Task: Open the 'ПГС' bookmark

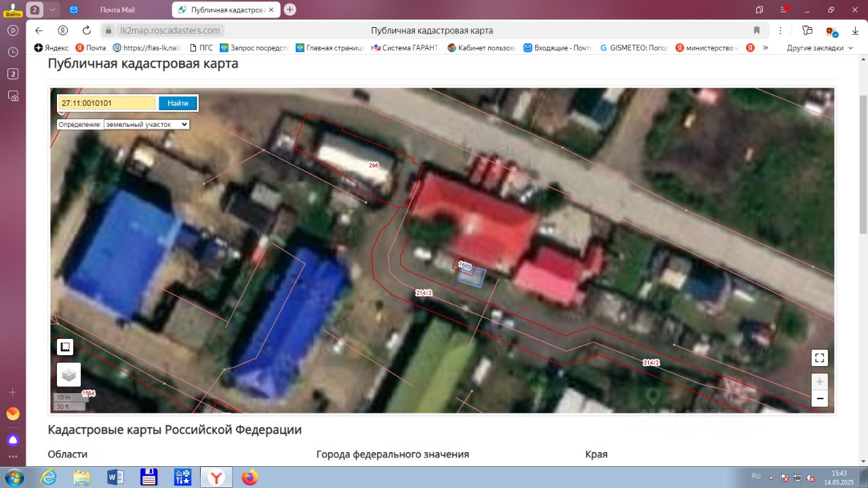Action: pyautogui.click(x=201, y=48)
